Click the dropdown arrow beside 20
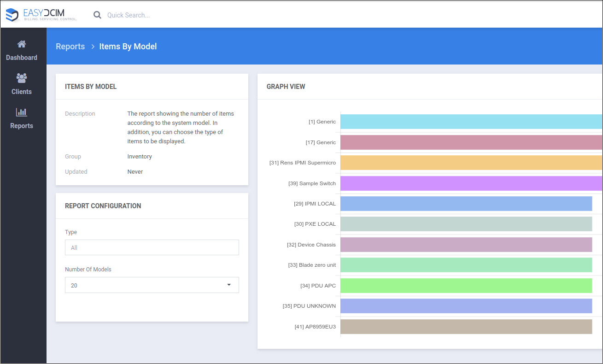 point(229,285)
